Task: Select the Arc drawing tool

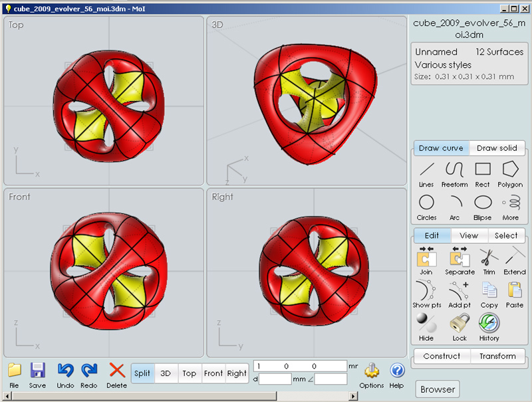Action: click(x=455, y=208)
